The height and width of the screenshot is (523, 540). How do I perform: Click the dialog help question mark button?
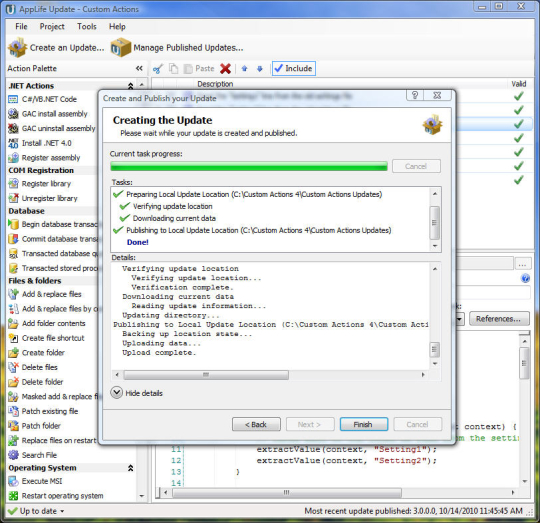[415, 95]
